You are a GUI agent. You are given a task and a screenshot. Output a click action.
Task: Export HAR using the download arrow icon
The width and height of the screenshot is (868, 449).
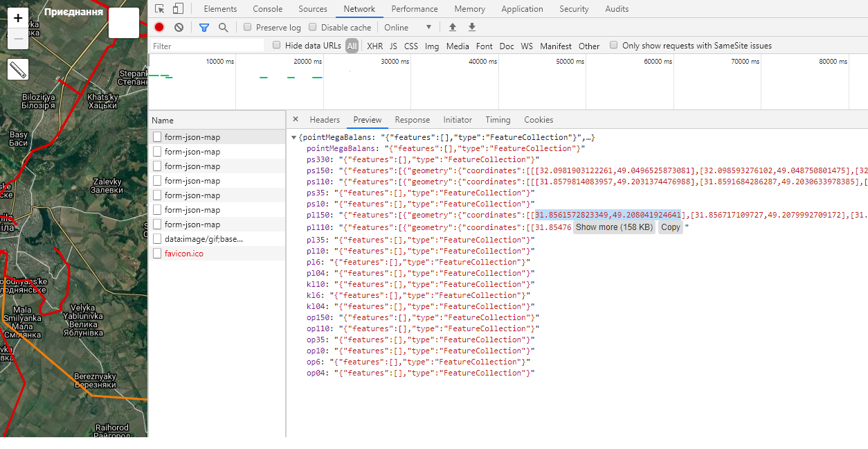pyautogui.click(x=471, y=26)
